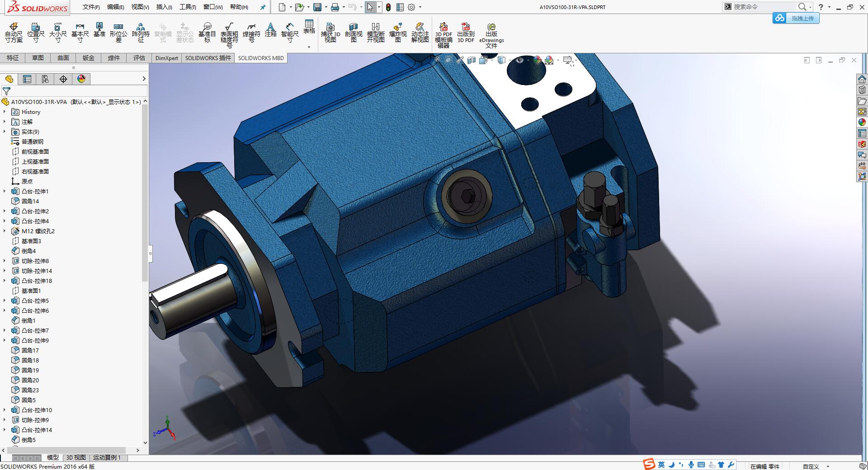Expand the manager tabs chevron arrow
This screenshot has height=470, width=868.
coord(144,79)
